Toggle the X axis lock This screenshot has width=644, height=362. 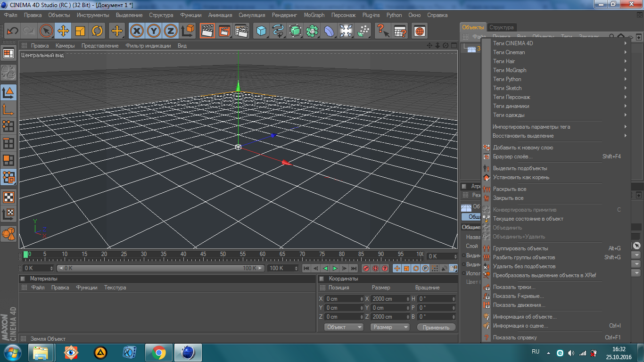click(137, 31)
